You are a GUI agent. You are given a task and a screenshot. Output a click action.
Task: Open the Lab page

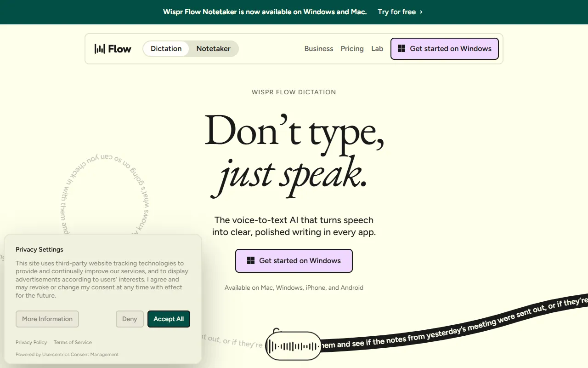(377, 49)
